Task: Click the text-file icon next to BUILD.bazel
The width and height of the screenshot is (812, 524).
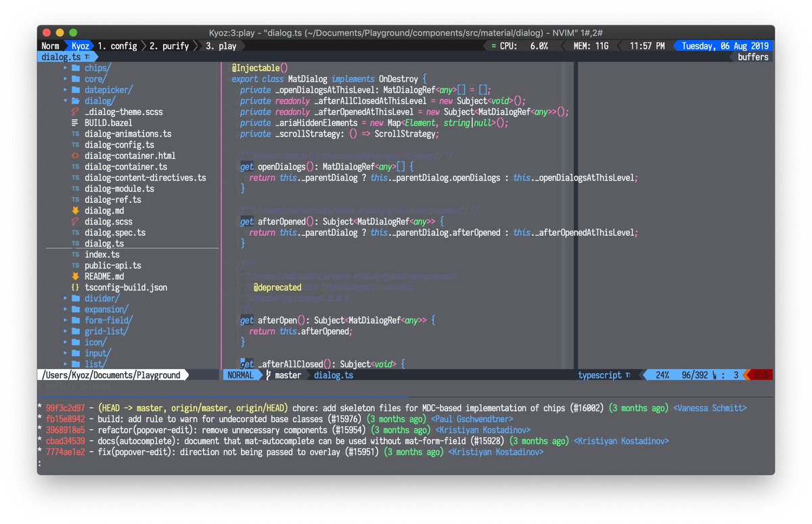Action: [75, 123]
